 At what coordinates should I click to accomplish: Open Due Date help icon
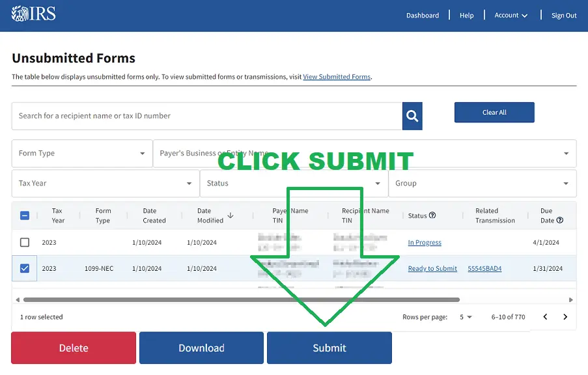click(x=560, y=220)
